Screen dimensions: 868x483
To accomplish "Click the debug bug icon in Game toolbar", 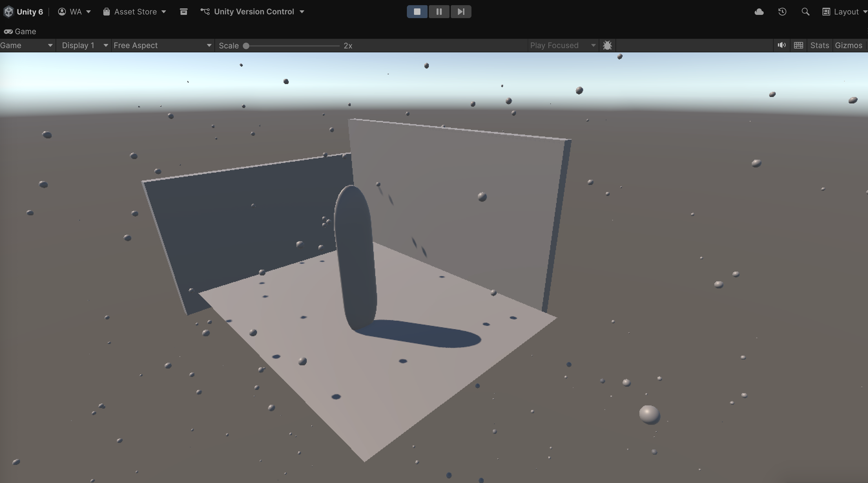I will pos(607,45).
